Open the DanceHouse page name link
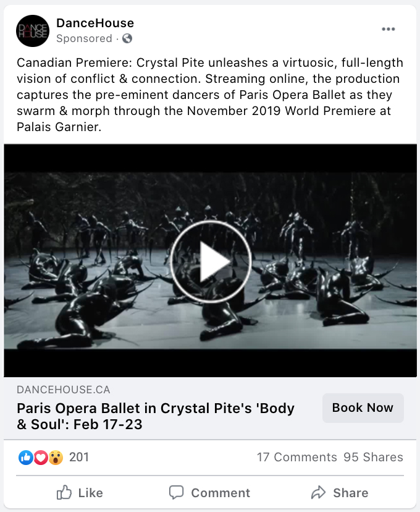 coord(94,23)
